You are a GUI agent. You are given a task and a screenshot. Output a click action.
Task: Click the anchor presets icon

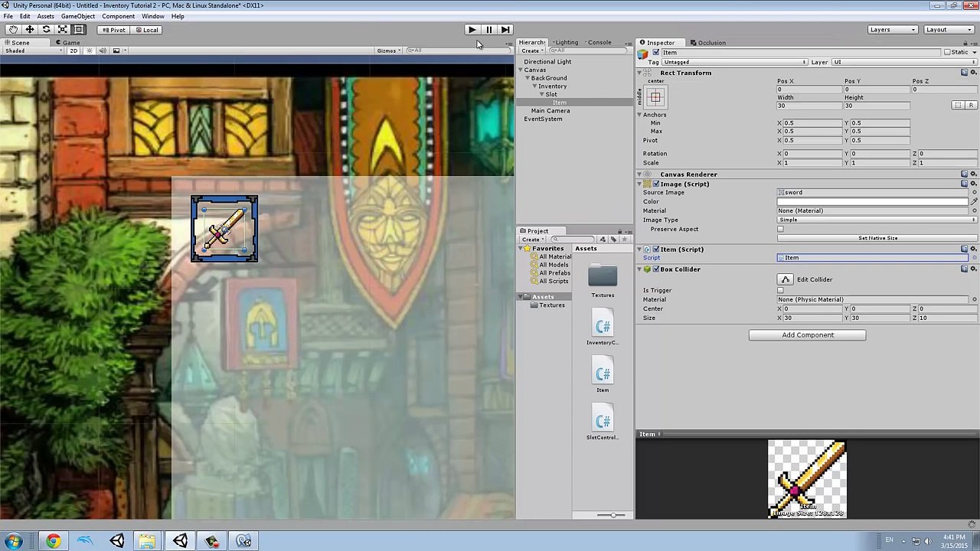pyautogui.click(x=655, y=97)
